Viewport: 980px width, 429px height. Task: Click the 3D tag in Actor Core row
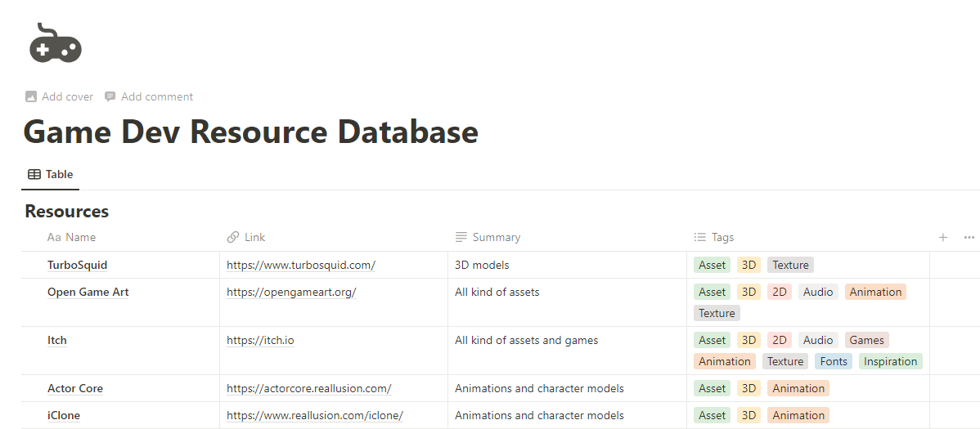coord(748,388)
